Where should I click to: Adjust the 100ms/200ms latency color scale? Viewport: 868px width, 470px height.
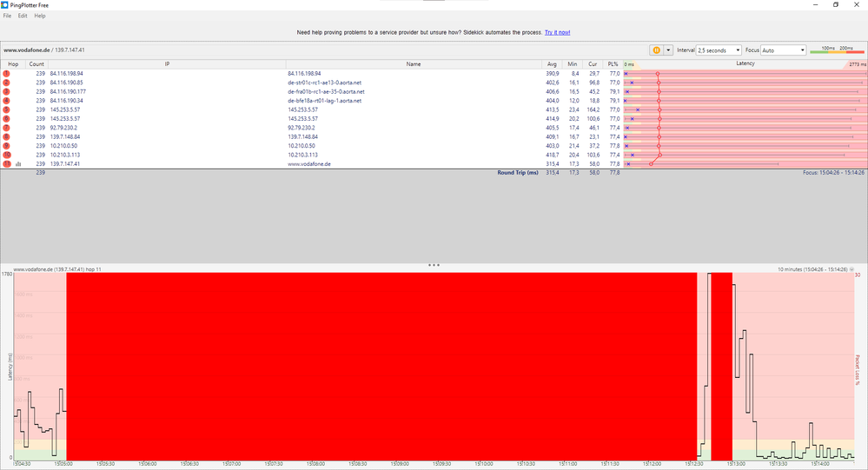point(837,51)
